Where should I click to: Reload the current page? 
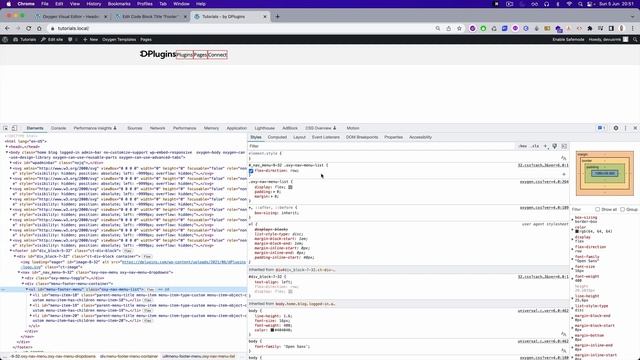[29, 28]
